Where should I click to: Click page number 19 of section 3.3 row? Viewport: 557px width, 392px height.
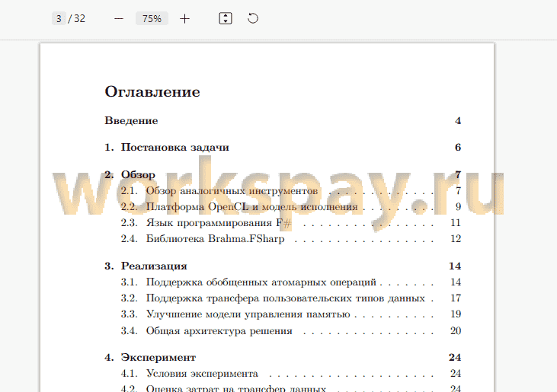(x=456, y=314)
